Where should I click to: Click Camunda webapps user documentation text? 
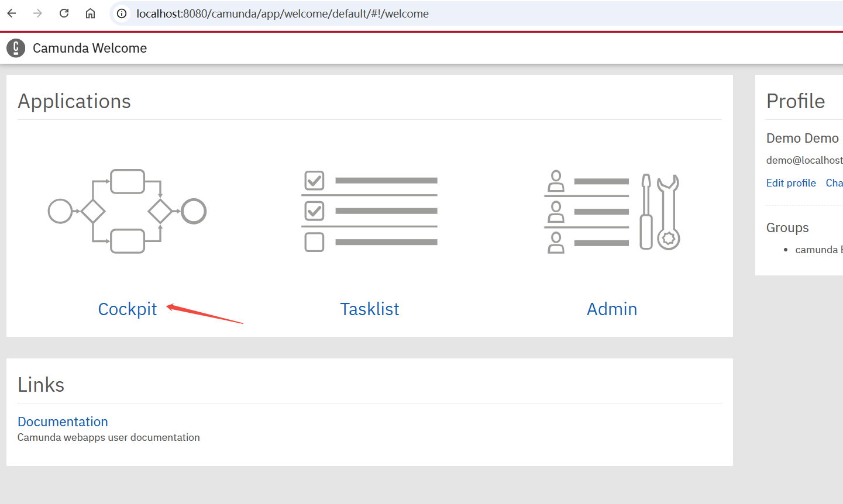click(x=109, y=437)
